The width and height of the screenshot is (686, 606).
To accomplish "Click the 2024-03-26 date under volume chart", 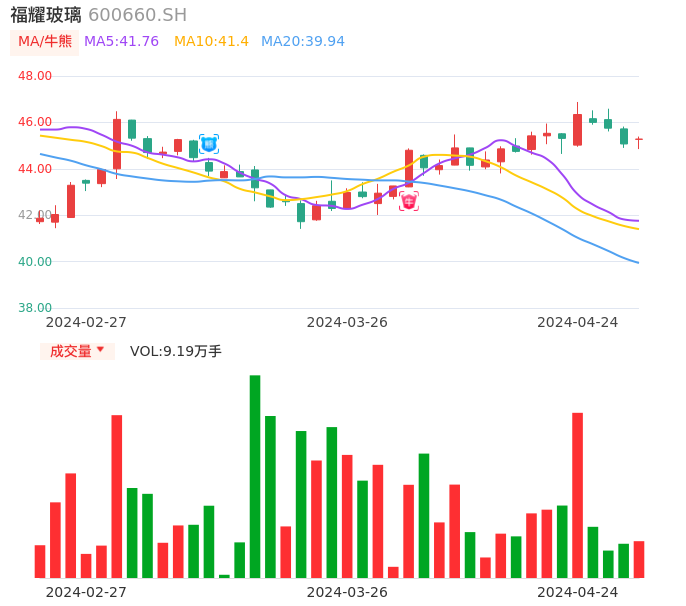I will 347,592.
